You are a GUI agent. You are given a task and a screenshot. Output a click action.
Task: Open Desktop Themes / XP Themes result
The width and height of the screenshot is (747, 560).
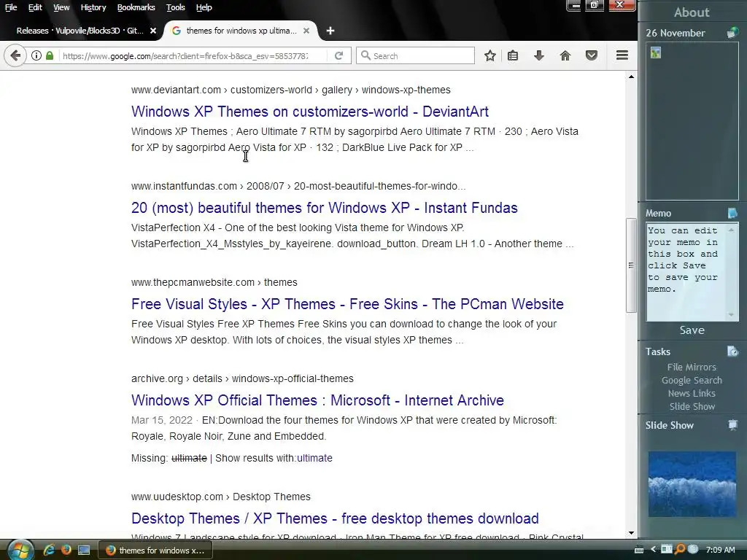click(335, 518)
